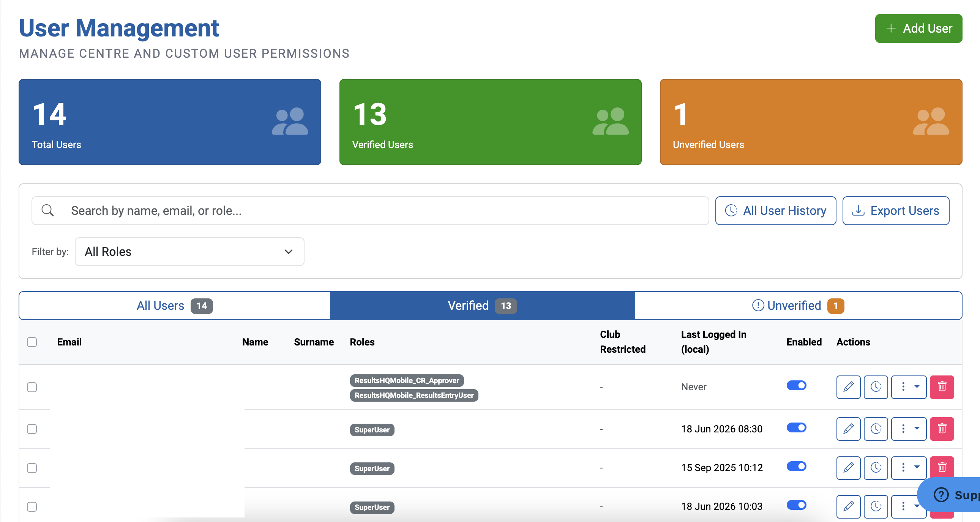This screenshot has width=980, height=522.
Task: Show history for 18 Jun 2026 08:30 user
Action: [x=875, y=429]
